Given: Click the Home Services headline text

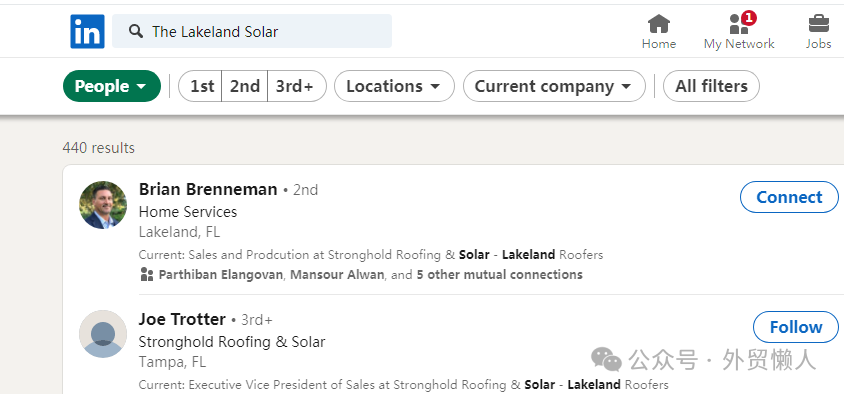Looking at the screenshot, I should coord(188,212).
